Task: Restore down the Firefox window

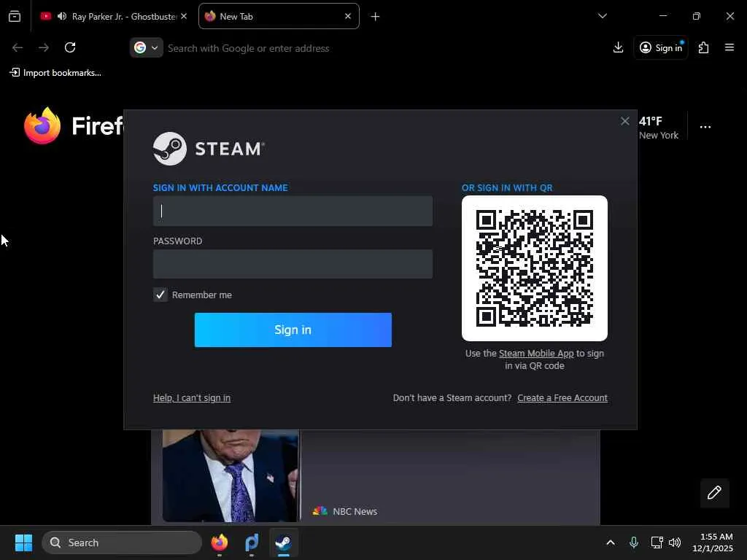Action: click(x=697, y=16)
